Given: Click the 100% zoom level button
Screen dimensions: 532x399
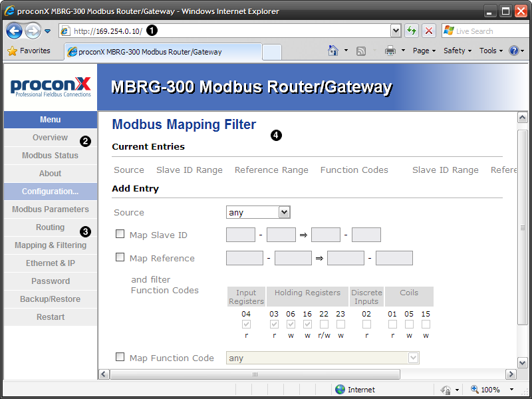Looking at the screenshot, I should click(485, 390).
